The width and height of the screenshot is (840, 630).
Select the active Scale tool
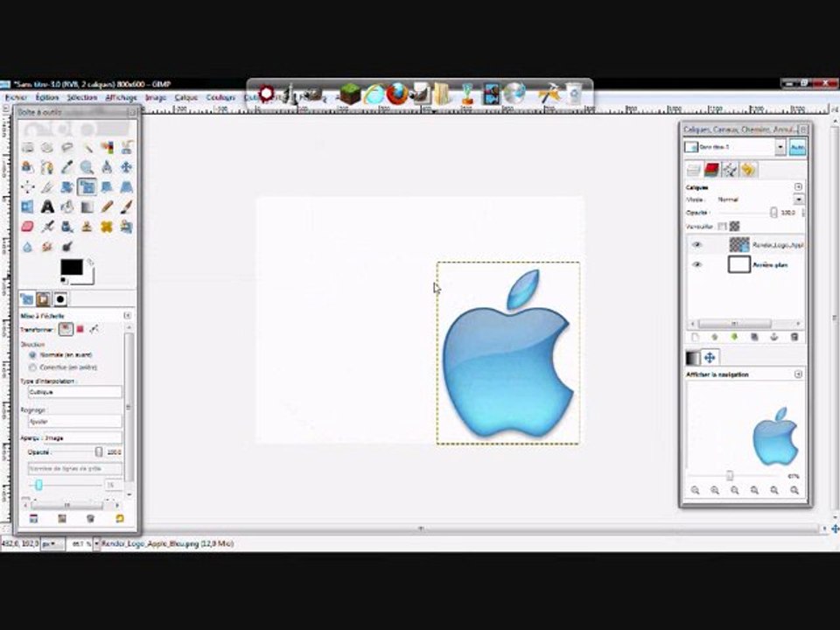click(87, 187)
